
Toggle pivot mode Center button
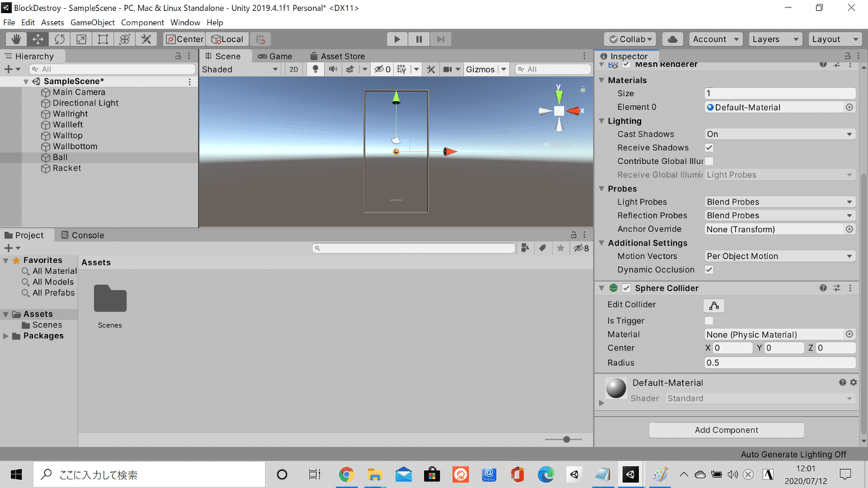point(184,39)
